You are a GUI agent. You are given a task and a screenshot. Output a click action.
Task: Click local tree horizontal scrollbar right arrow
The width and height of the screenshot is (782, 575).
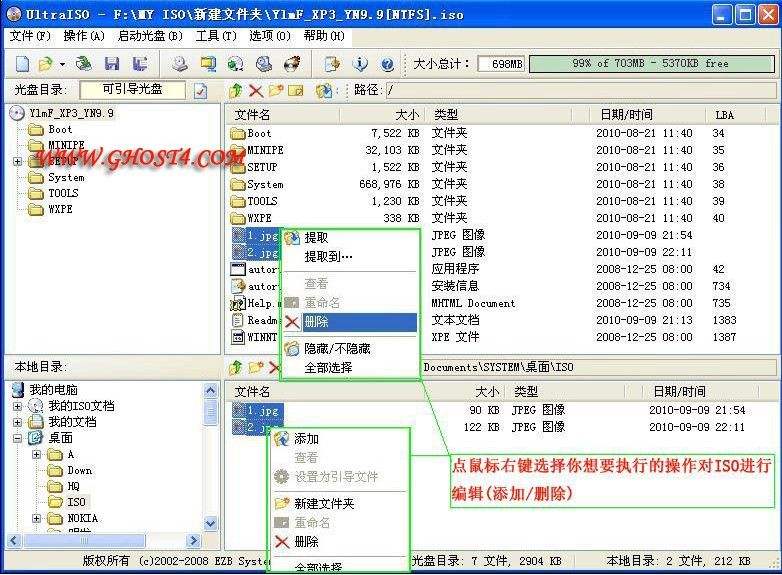(193, 540)
